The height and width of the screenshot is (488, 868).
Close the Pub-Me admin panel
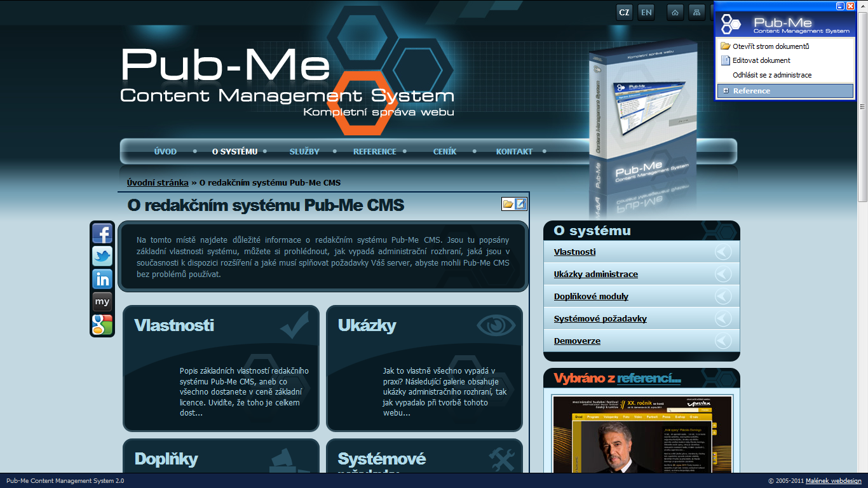click(850, 6)
